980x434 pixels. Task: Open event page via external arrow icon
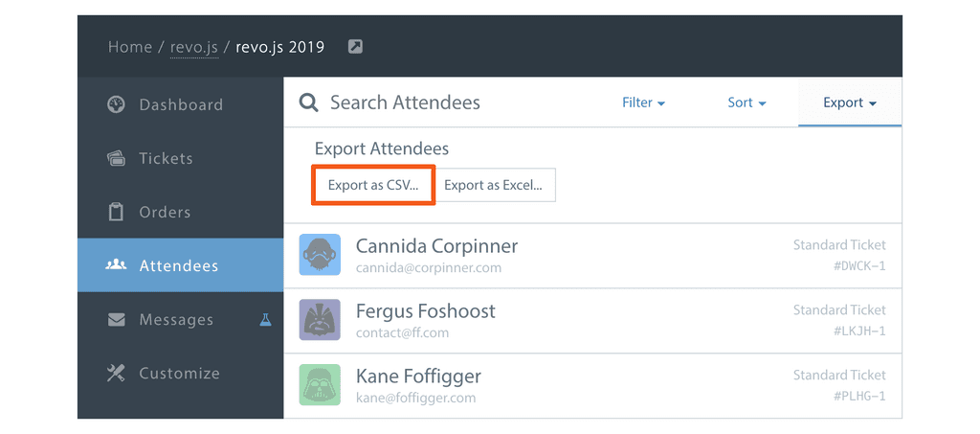point(355,47)
